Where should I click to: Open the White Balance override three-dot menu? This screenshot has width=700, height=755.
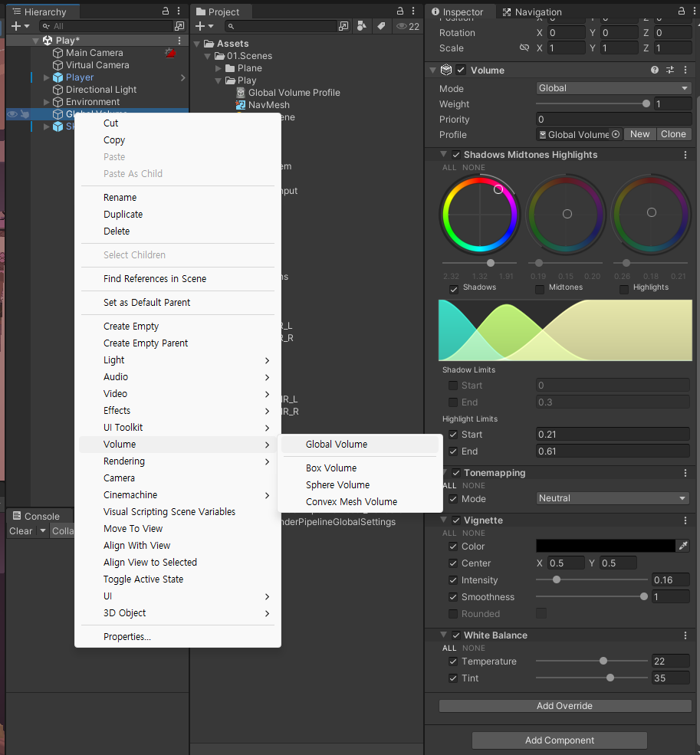[685, 635]
